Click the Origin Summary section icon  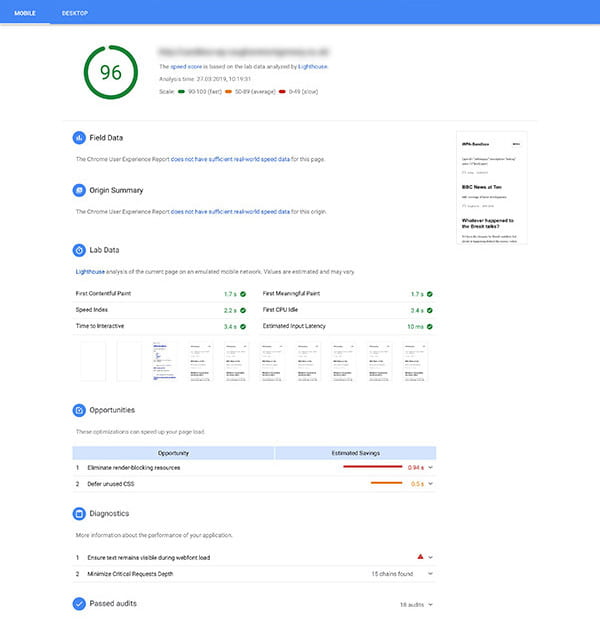[x=79, y=190]
